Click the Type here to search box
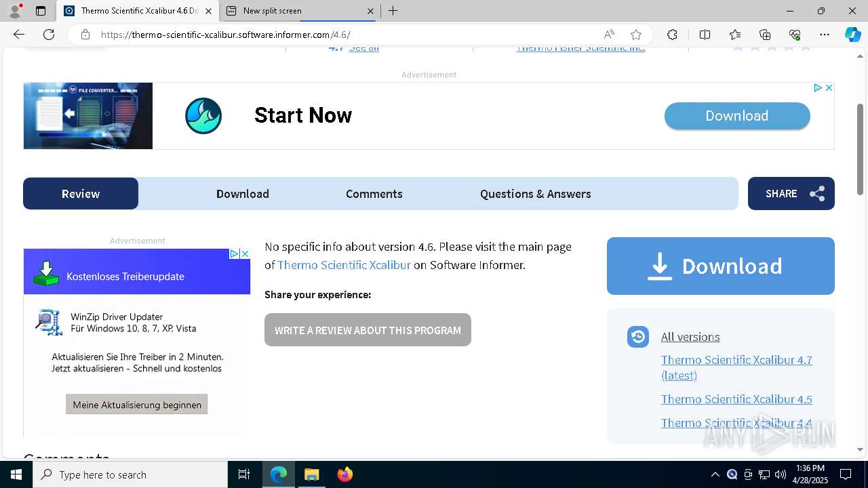Screen dimensions: 868x488 coord(130,474)
